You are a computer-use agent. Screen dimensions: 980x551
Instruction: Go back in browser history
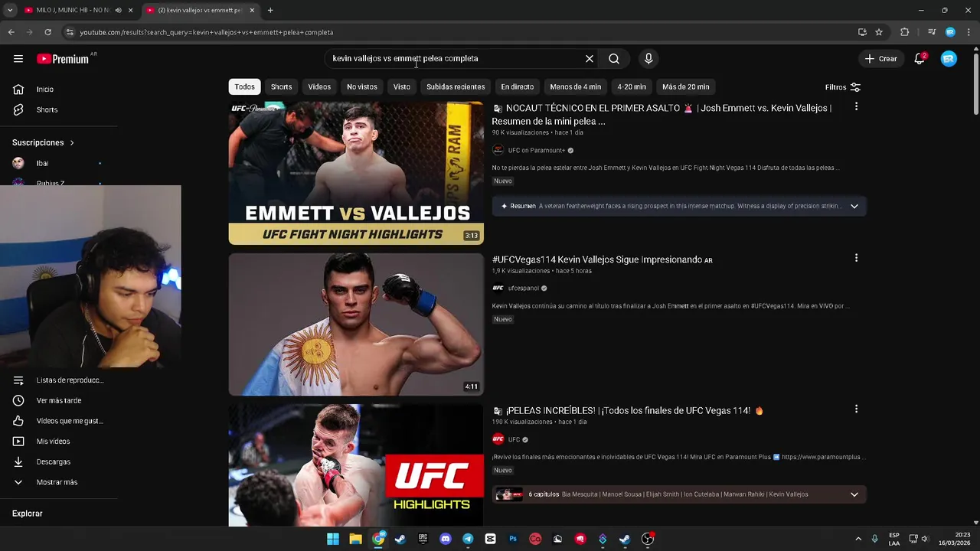(11, 32)
